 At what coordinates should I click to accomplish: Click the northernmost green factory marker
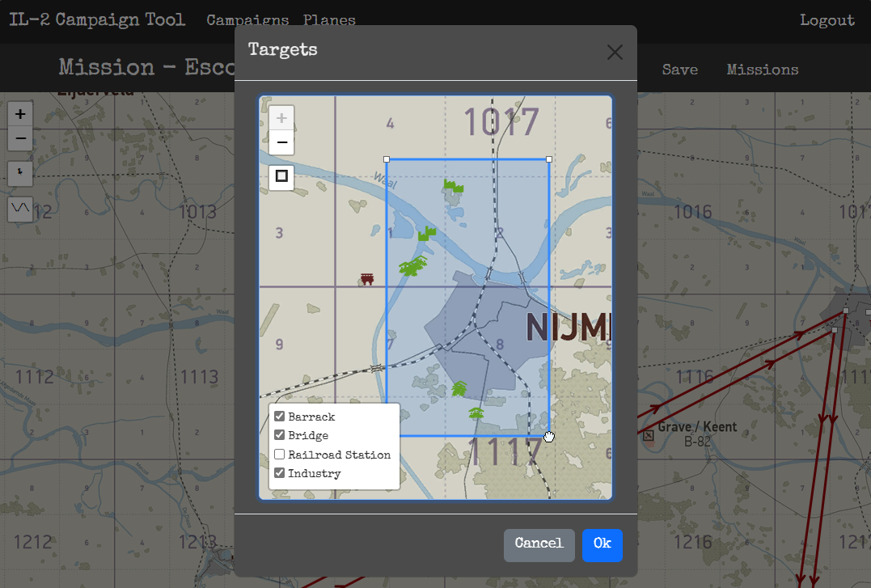(x=455, y=186)
